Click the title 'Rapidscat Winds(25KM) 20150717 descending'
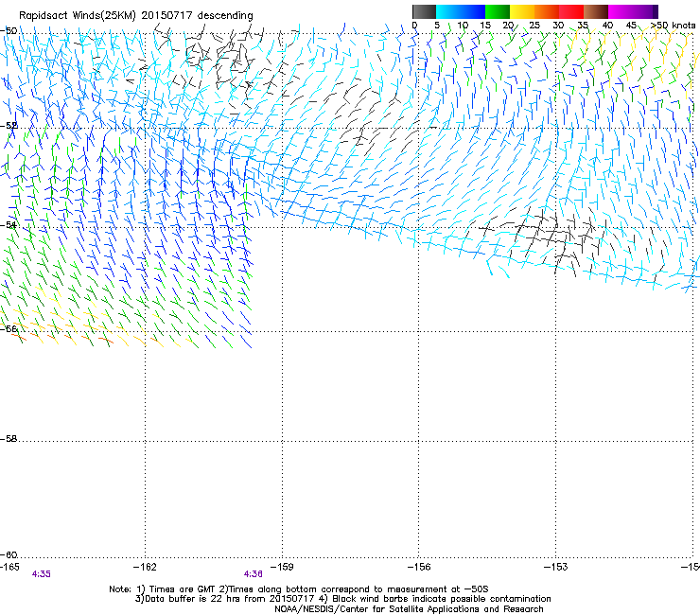The width and height of the screenshot is (700, 615). click(x=135, y=16)
